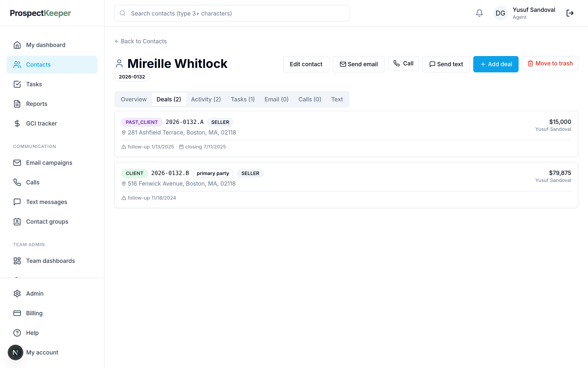
Task: Click the primary party badge
Action: (213, 173)
